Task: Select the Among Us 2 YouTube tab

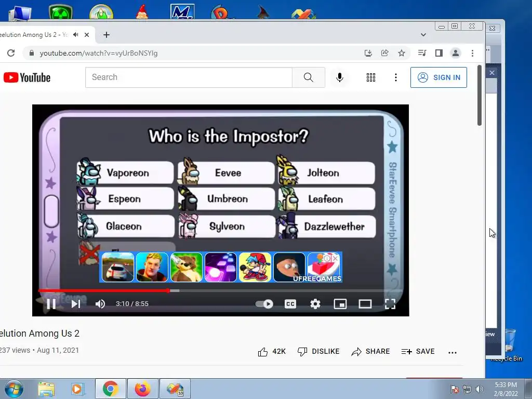Action: pyautogui.click(x=34, y=35)
